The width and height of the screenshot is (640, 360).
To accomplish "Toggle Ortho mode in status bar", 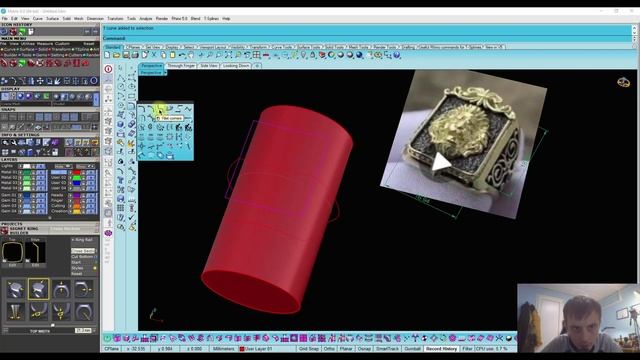I will (329, 349).
